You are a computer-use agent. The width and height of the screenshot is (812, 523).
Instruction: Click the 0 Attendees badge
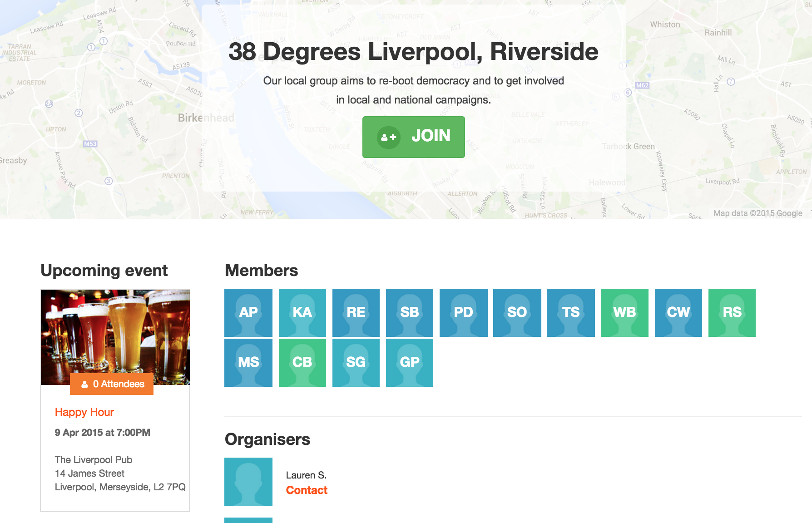pos(112,384)
